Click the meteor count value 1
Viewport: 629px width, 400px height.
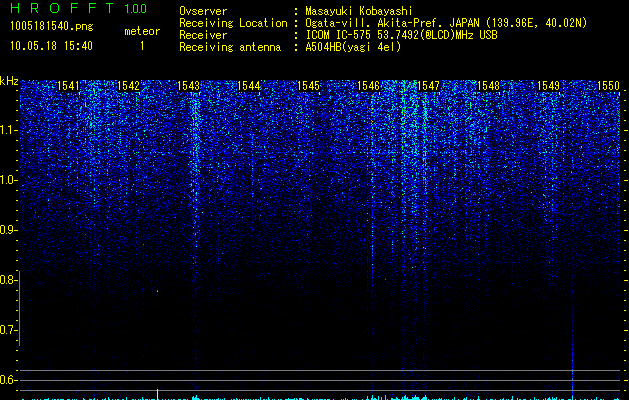[142, 46]
